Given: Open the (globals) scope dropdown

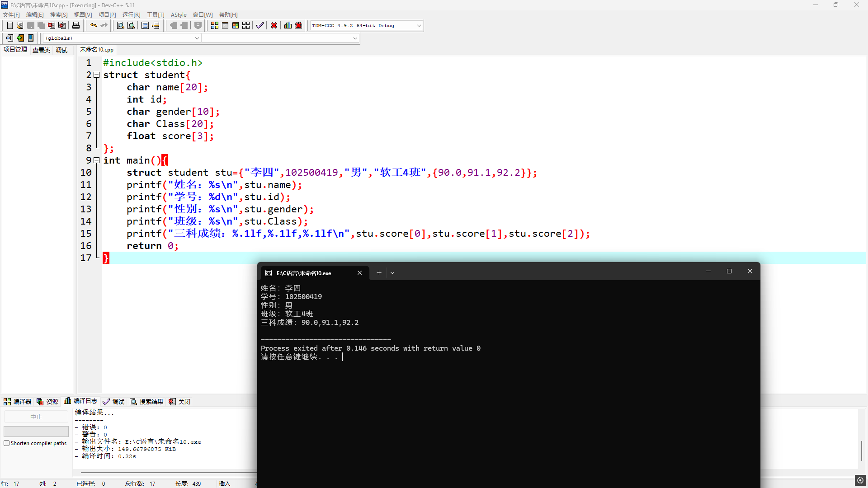Looking at the screenshot, I should click(x=197, y=38).
